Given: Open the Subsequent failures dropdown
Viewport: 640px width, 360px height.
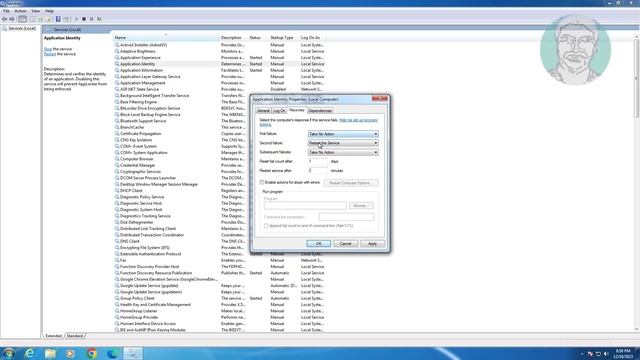Looking at the screenshot, I should click(x=343, y=152).
